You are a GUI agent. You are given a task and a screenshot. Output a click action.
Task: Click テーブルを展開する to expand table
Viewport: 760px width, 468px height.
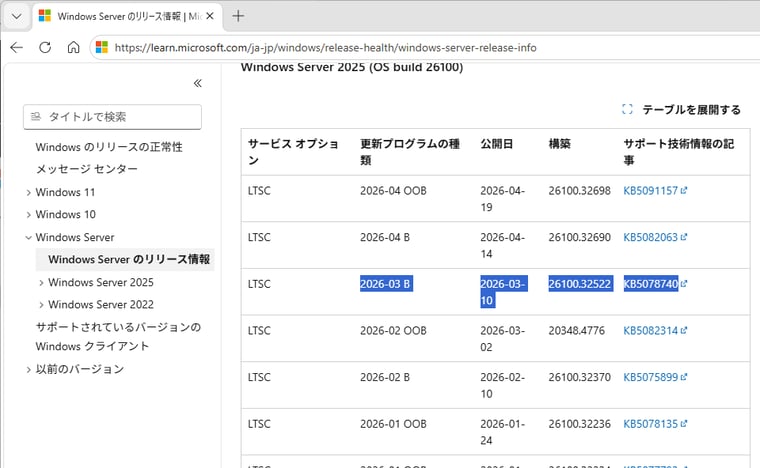point(692,109)
